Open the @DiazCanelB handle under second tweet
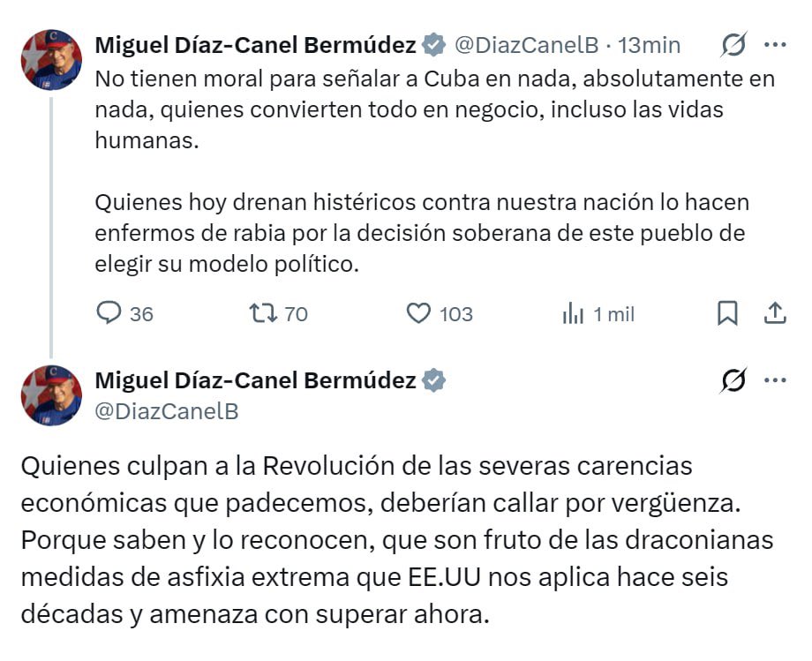 (167, 411)
